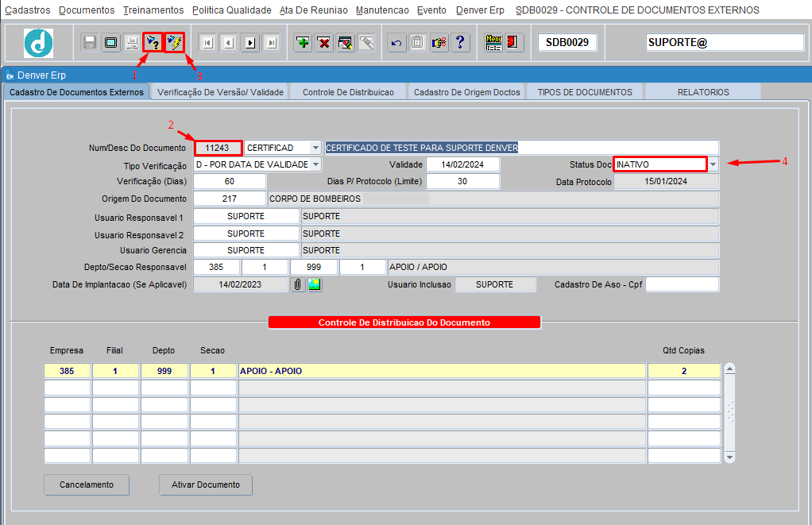Open help with question mark icon

click(x=460, y=43)
